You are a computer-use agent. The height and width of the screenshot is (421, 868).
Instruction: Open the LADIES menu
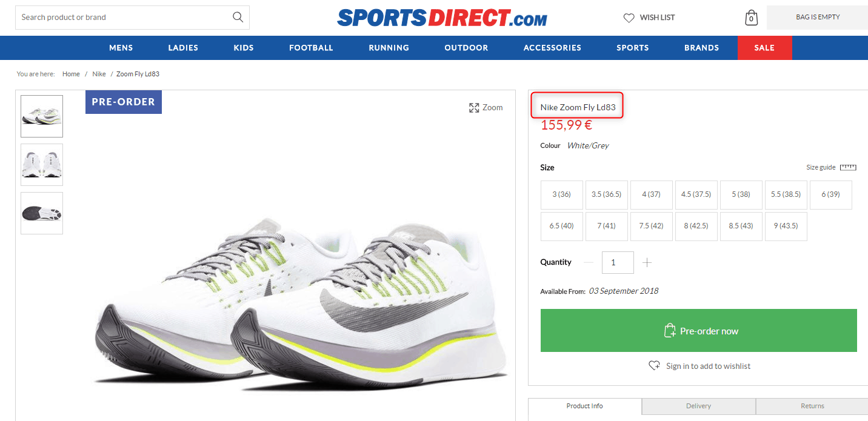coord(183,48)
